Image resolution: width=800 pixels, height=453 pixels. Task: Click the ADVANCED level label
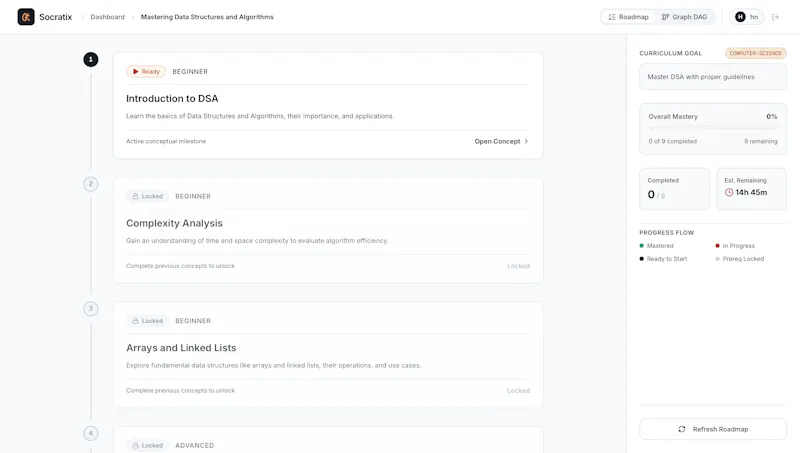tap(194, 445)
